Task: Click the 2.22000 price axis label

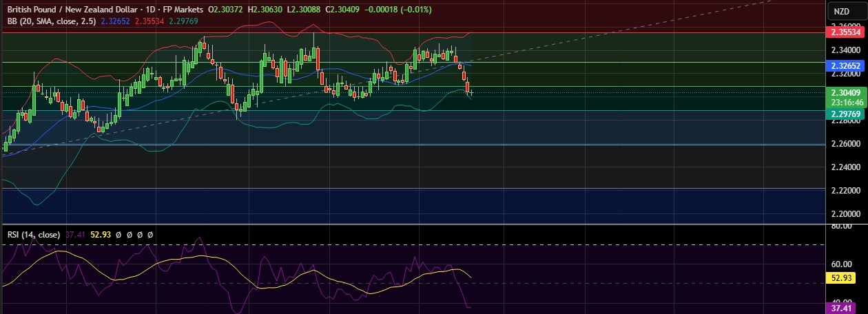Action: click(x=845, y=190)
